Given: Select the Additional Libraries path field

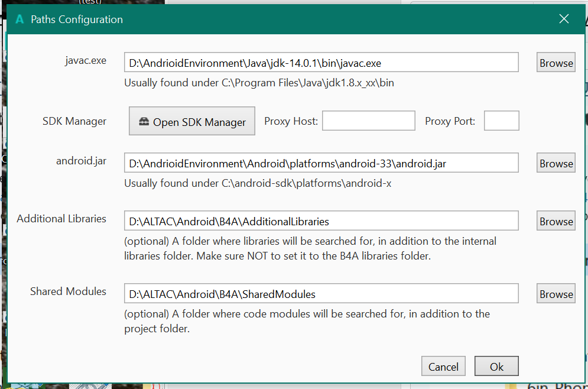Looking at the screenshot, I should click(x=321, y=221).
